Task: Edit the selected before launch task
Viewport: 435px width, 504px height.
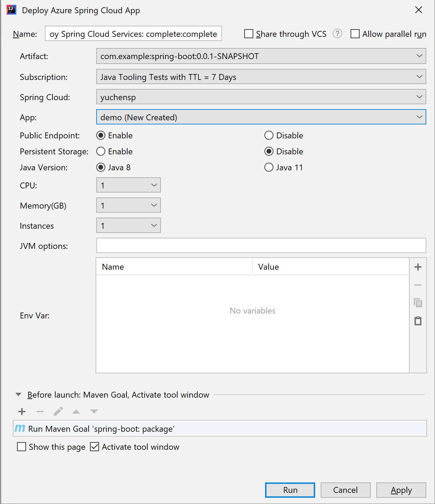Action: (58, 412)
